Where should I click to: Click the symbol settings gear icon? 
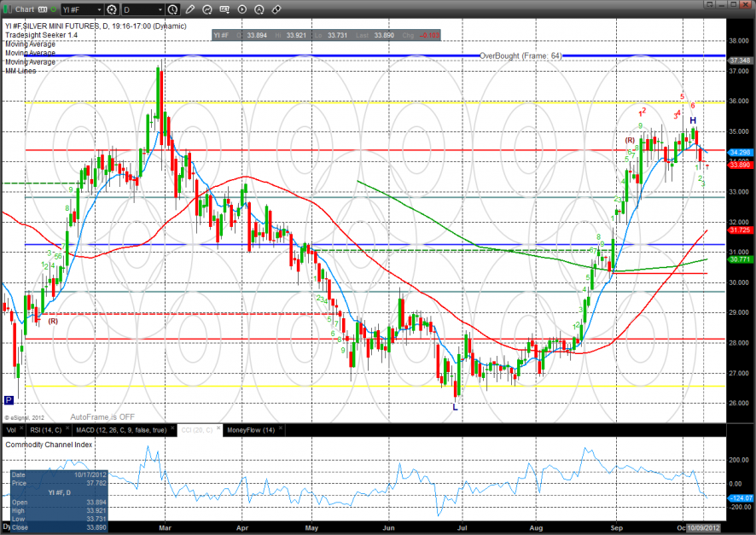click(x=111, y=10)
